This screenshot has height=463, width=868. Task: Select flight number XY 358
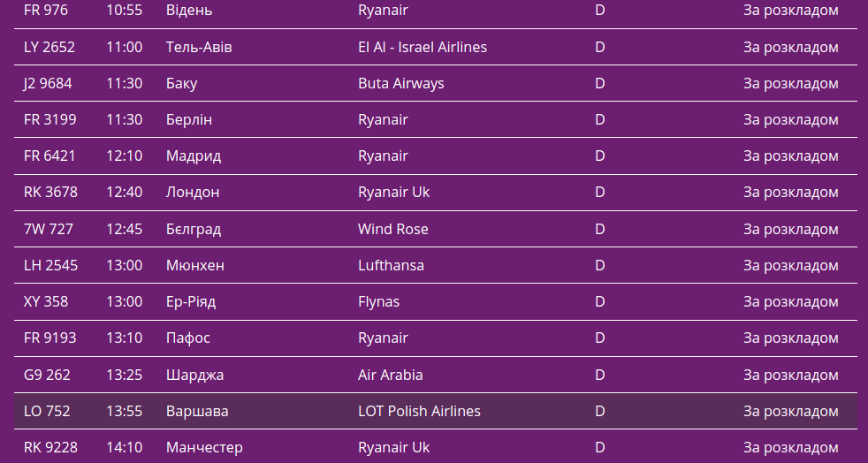pyautogui.click(x=45, y=301)
